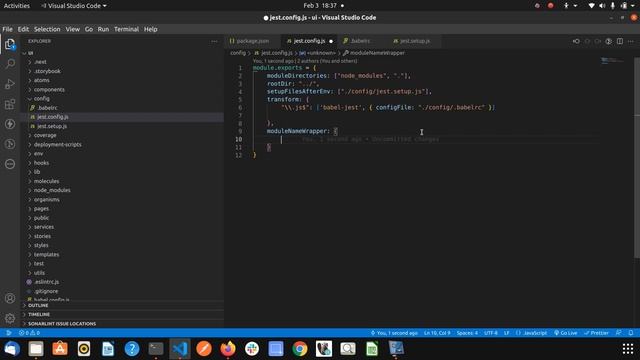Expand the .next folder
Image resolution: width=640 pixels, height=360 pixels.
coord(40,62)
